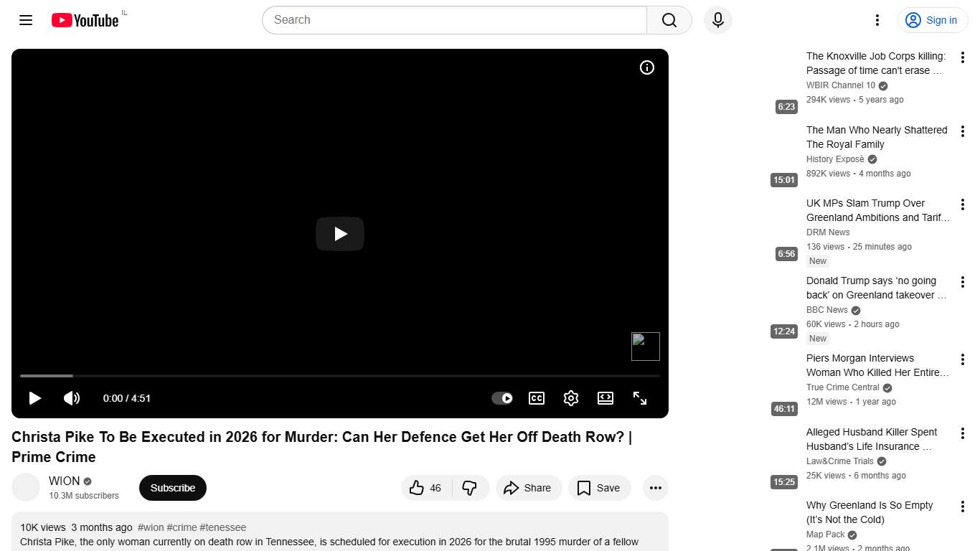Toggle Autoplay switch in the player controls
Screen dimensions: 980x551
click(502, 398)
